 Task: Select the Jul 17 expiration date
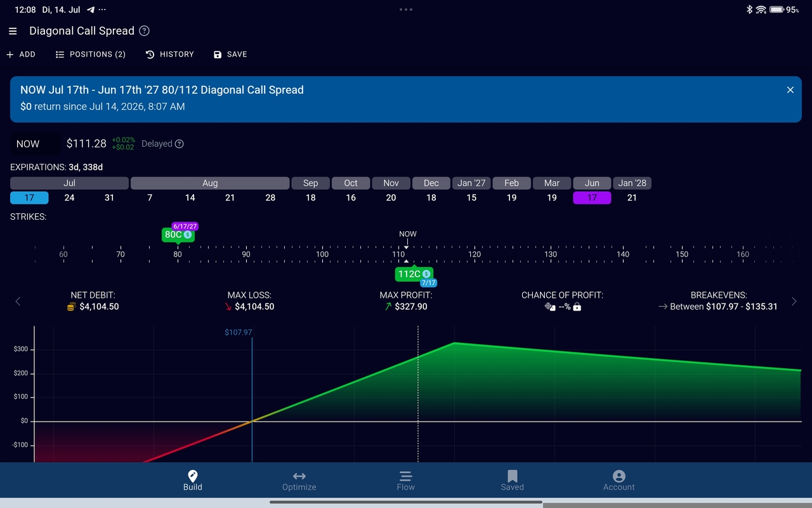click(29, 197)
